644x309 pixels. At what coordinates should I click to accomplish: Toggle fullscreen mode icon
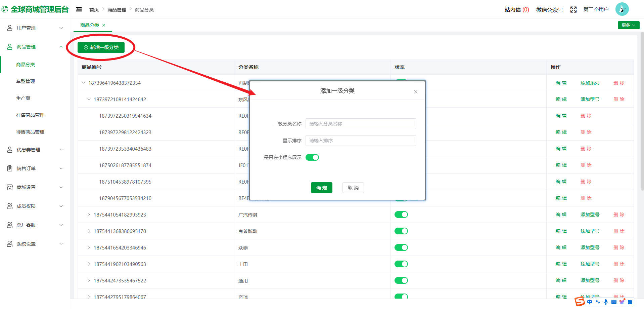(573, 10)
